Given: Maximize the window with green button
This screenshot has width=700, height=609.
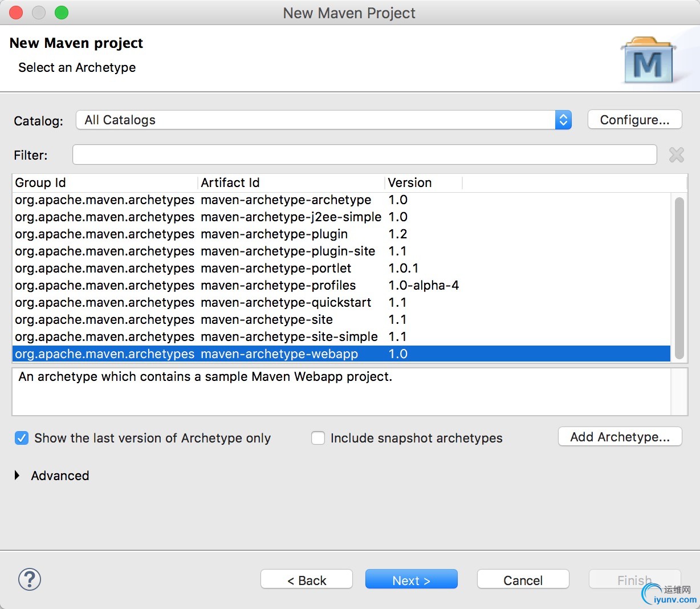Looking at the screenshot, I should coord(62,13).
